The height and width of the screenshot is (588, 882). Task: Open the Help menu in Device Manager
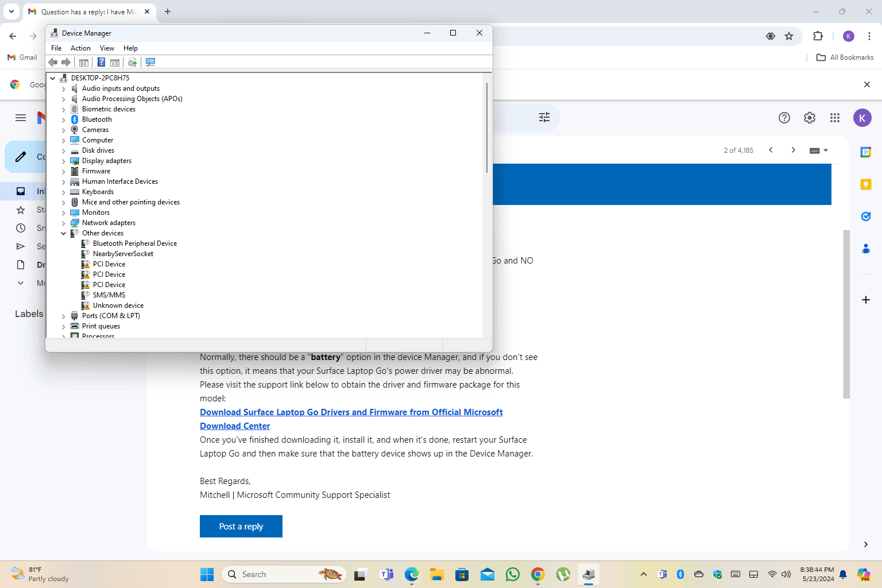pos(130,48)
